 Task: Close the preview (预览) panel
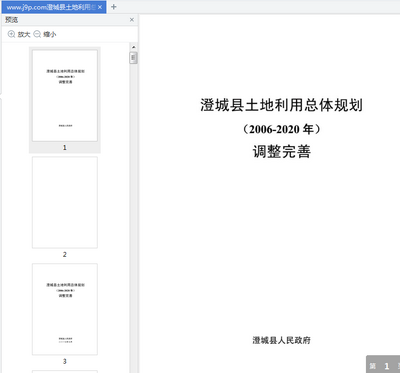click(132, 20)
